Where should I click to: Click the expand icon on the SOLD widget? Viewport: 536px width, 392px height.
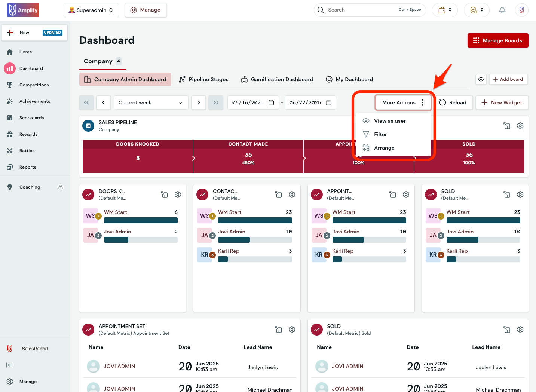point(507,195)
